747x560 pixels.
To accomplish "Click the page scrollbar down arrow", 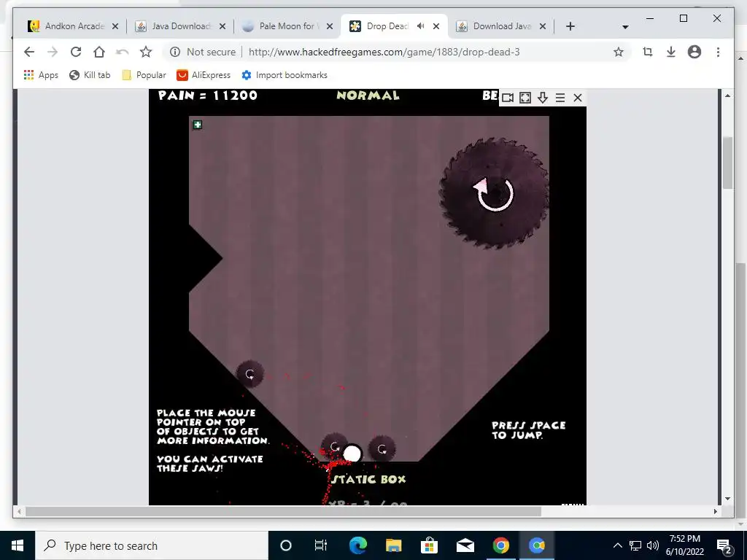I will click(727, 499).
